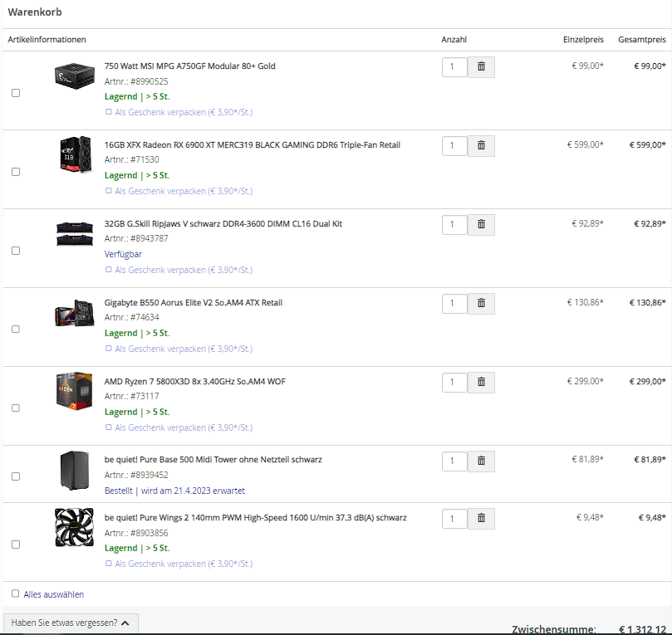Open Gigabyte B550 Aorus Elite V2 product link

coord(194,302)
